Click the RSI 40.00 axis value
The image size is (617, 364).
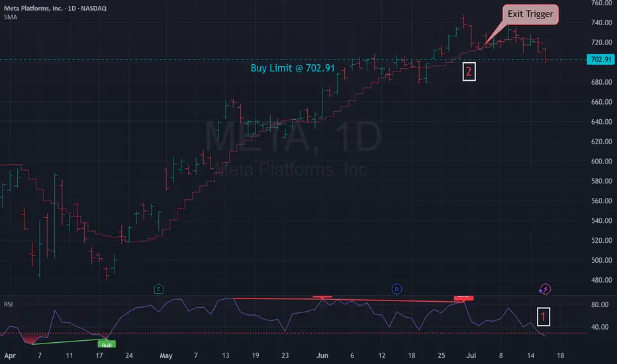tap(600, 327)
